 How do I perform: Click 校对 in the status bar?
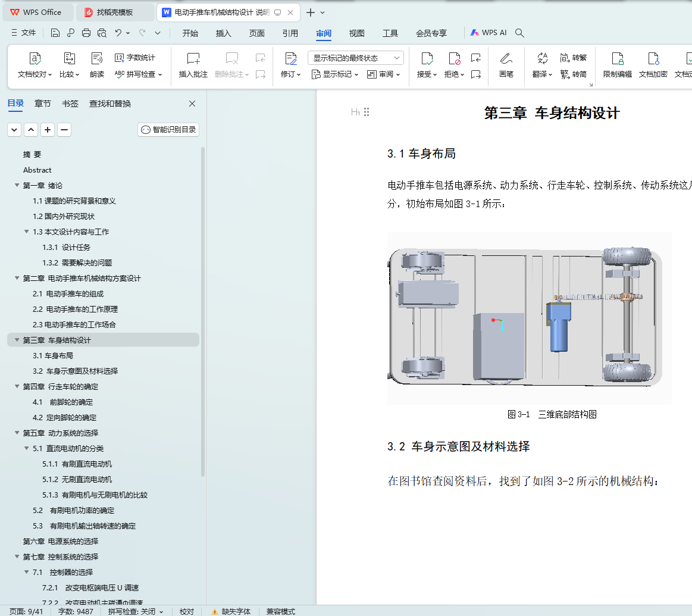(187, 611)
